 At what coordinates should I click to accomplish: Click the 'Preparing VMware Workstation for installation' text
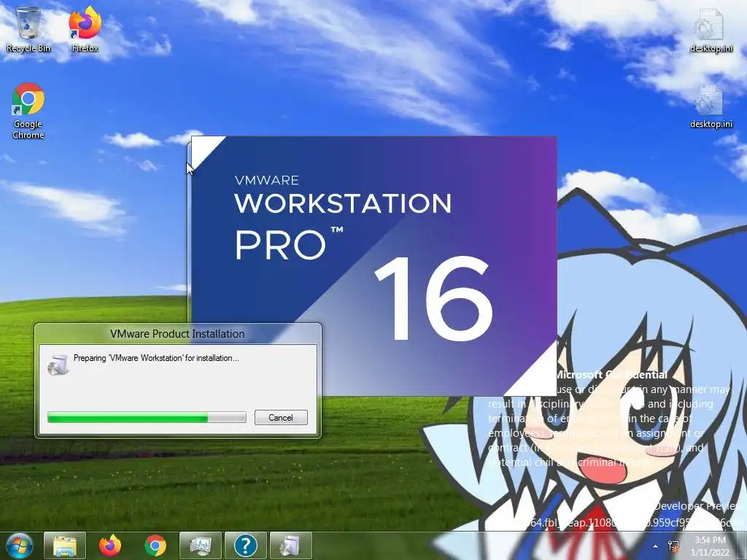[156, 358]
